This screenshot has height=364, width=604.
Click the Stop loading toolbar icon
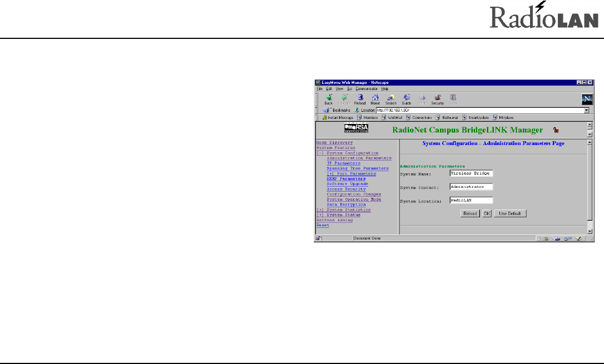tap(453, 99)
